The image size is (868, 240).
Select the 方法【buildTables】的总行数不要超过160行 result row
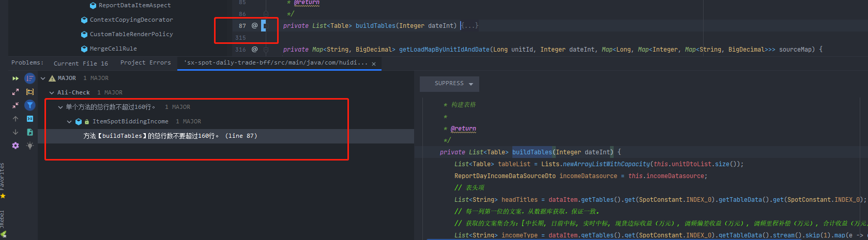(x=226, y=136)
